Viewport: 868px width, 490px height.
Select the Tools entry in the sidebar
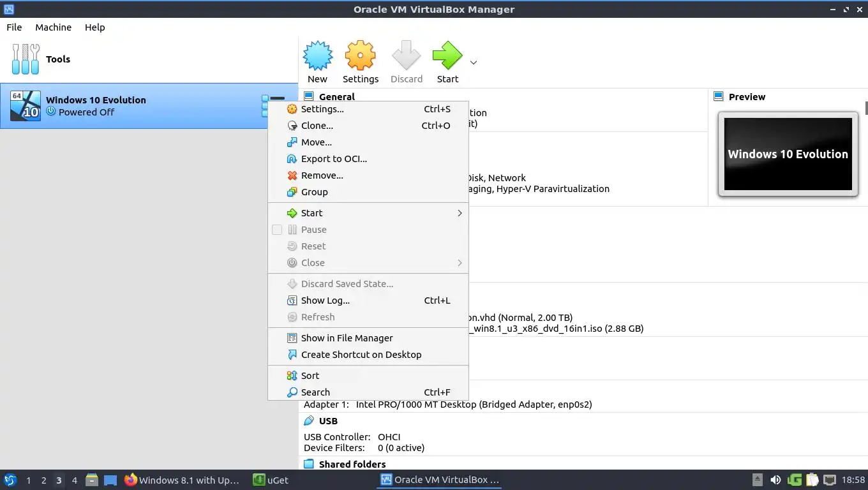pyautogui.click(x=149, y=59)
